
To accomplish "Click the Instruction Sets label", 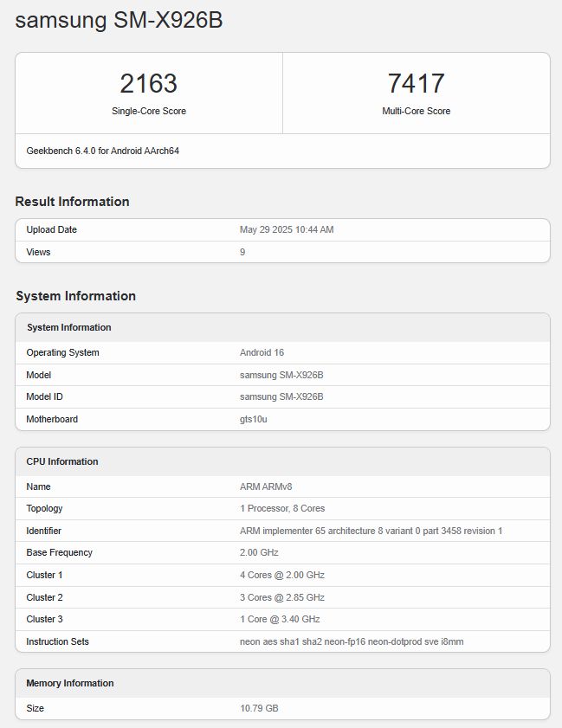I will click(x=58, y=641).
